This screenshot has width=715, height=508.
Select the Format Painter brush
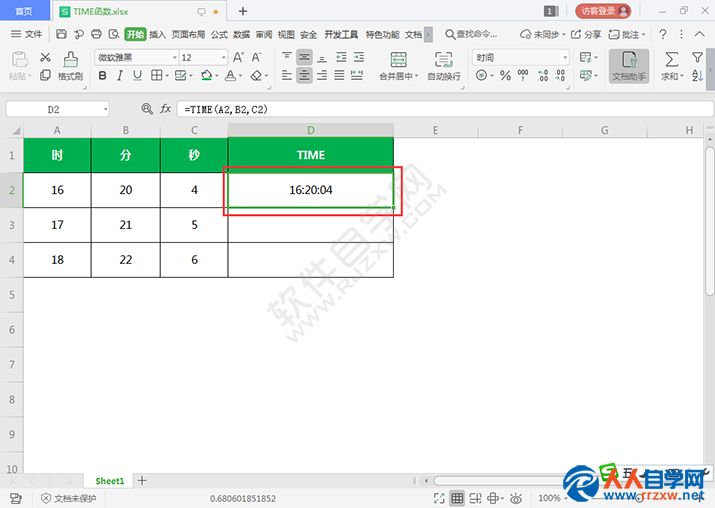tap(71, 66)
